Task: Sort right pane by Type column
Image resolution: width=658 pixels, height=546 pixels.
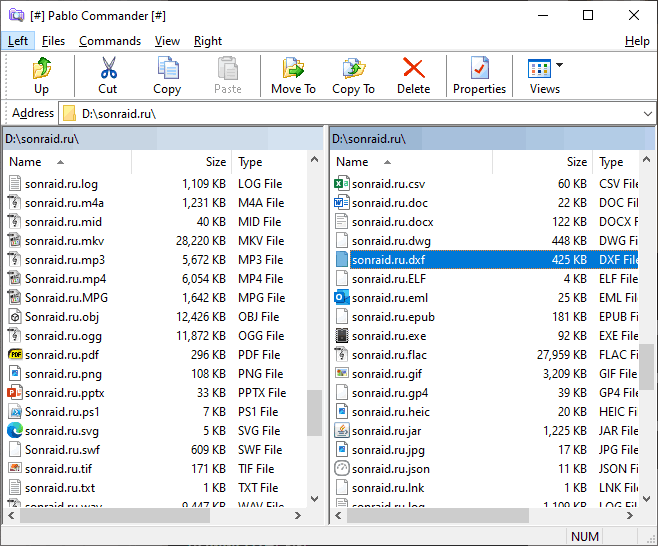Action: point(616,162)
